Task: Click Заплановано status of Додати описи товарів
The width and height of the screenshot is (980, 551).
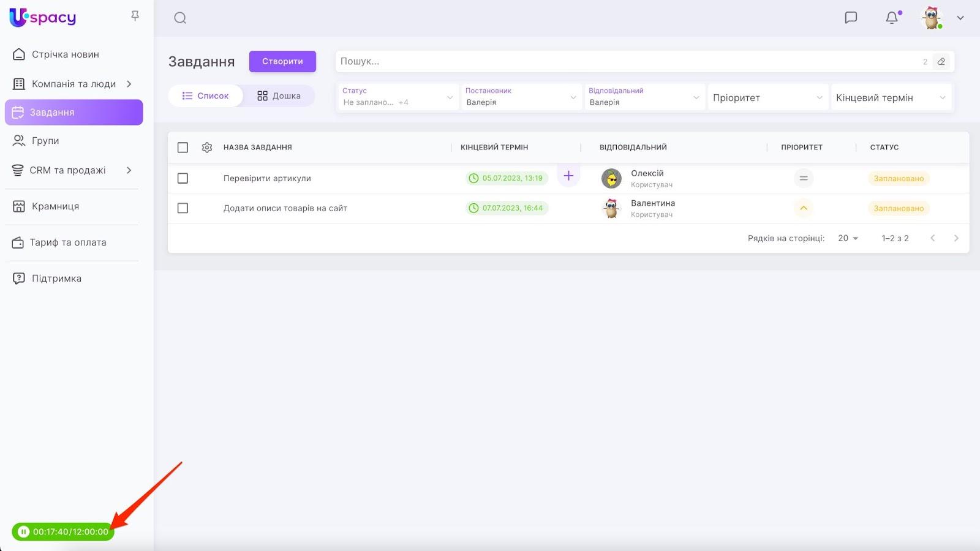Action: (899, 209)
